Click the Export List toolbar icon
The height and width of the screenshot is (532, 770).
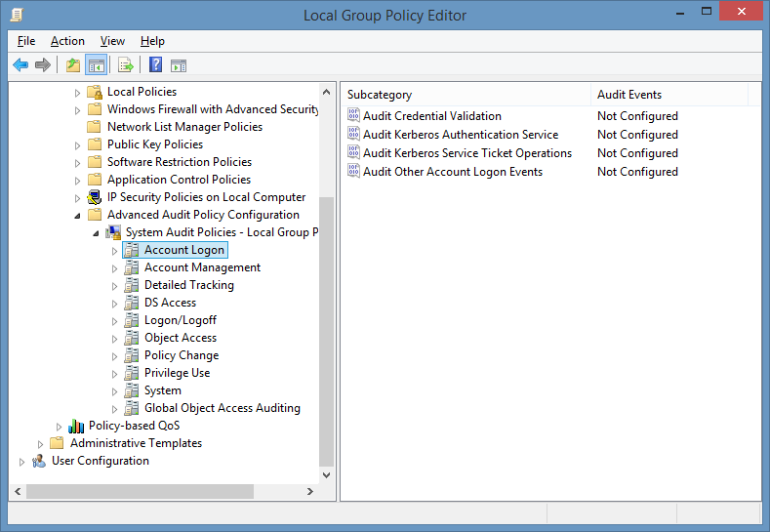(126, 64)
